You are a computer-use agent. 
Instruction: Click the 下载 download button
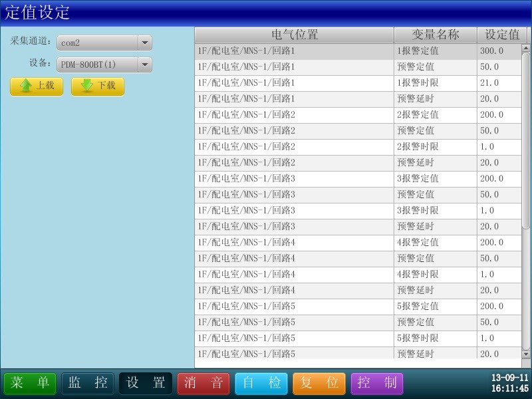point(97,86)
